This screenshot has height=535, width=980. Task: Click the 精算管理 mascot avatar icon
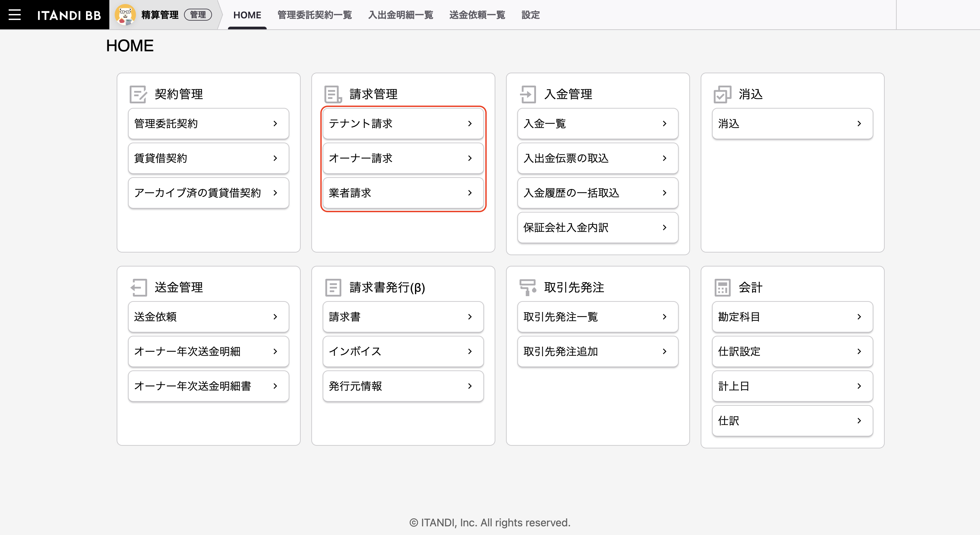(x=125, y=15)
